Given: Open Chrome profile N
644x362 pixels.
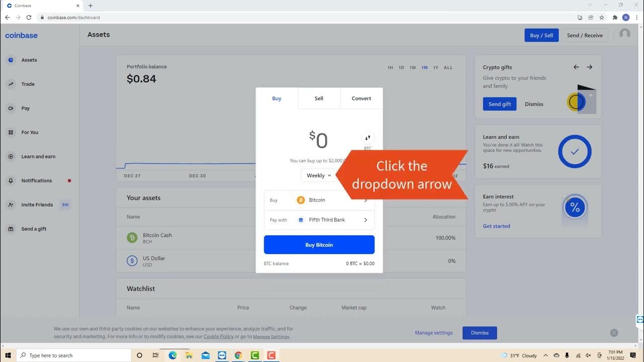Looking at the screenshot, I should (626, 17).
